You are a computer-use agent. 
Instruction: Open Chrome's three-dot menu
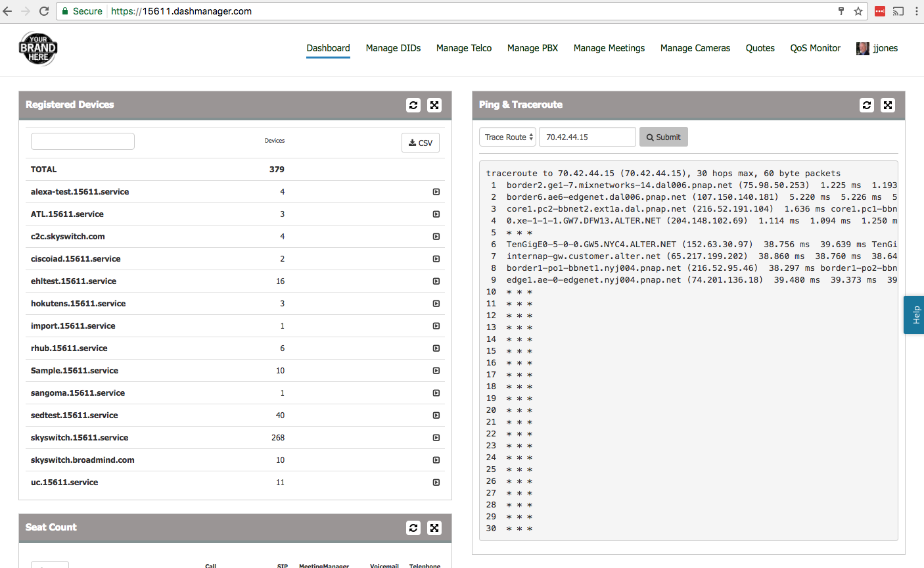coord(916,11)
